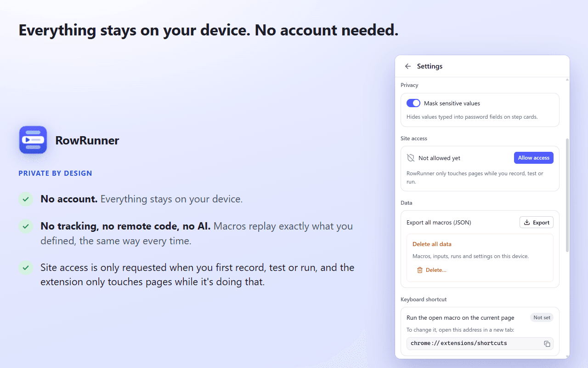
Task: Click the chrome://extensions/shortcuts address field
Action: (480, 344)
